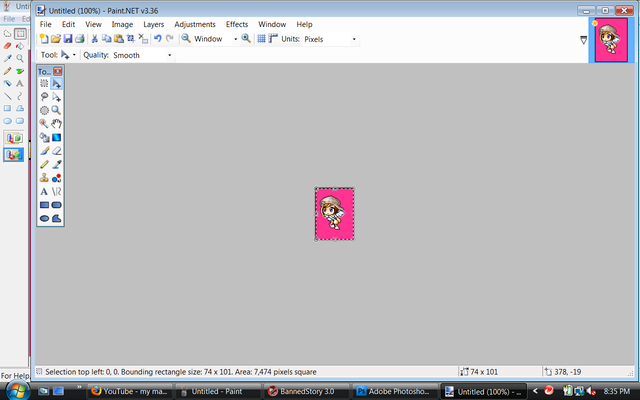This screenshot has width=640, height=400.
Task: Click the Copy icon in toolbar
Action: coord(107,39)
